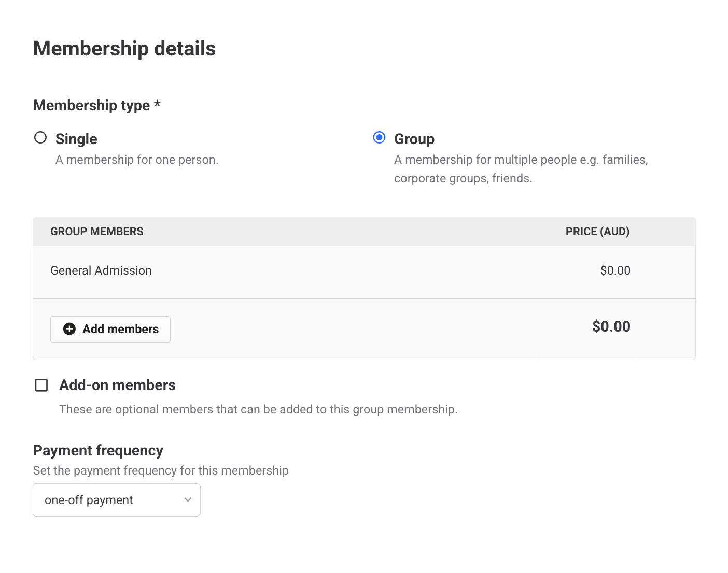728x573 pixels.
Task: Open the payment frequency dropdown
Action: coord(116,500)
